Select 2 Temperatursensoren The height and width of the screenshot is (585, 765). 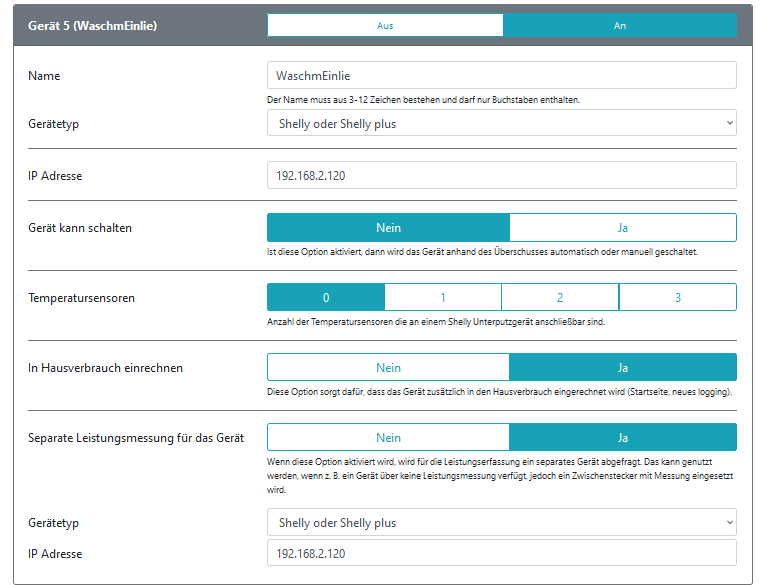560,297
